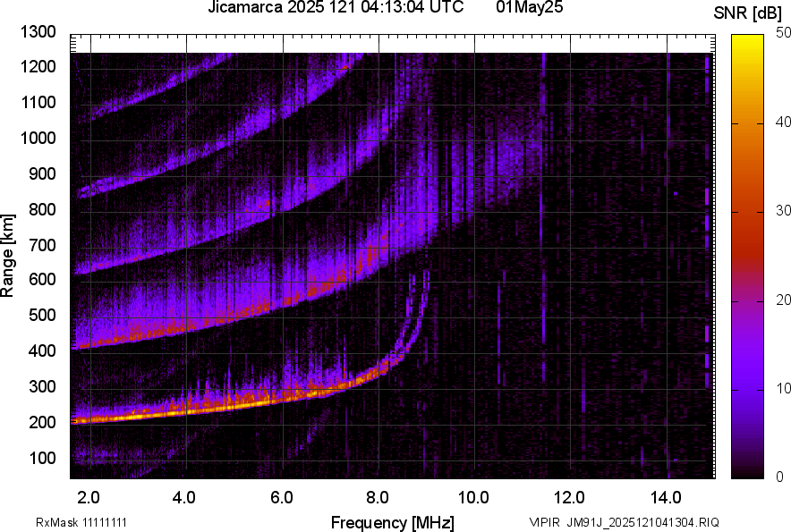Click the date label '01May25'
This screenshot has width=791, height=532.
coord(530,7)
